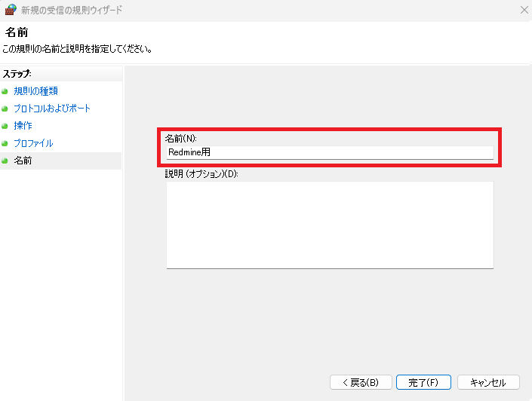
Task: Go to the プロトコルおよびポート step
Action: (52, 109)
